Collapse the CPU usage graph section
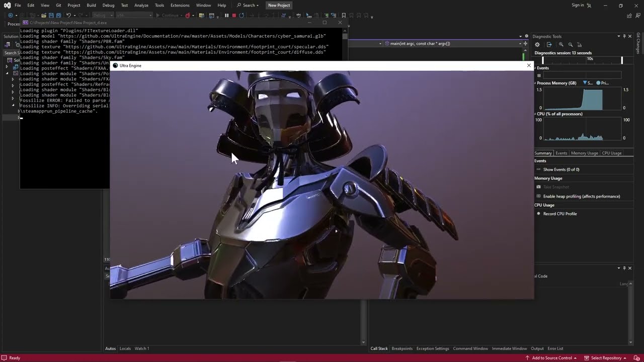644x362 pixels. (x=535, y=114)
